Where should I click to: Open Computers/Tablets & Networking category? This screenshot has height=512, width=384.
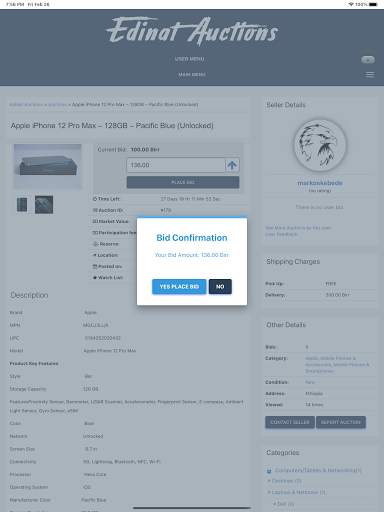pos(318,470)
